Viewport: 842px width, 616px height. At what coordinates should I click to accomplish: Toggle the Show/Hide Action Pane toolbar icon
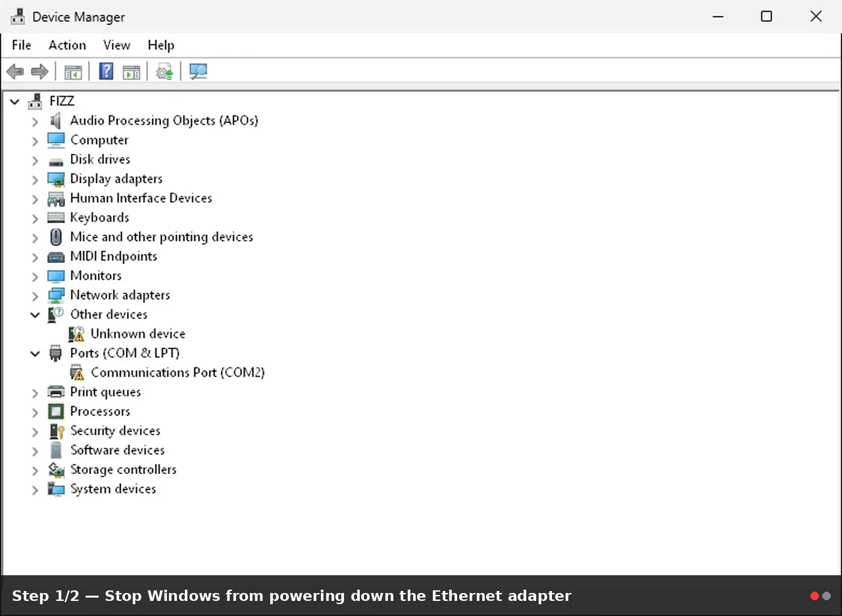click(x=132, y=72)
